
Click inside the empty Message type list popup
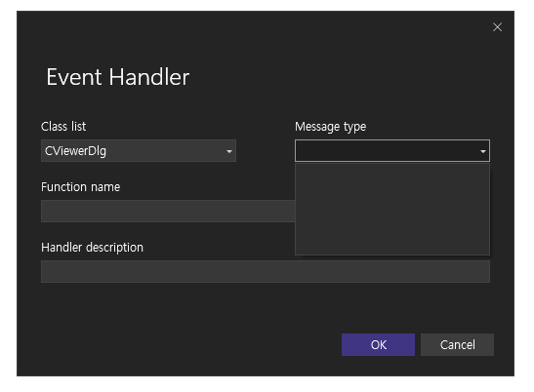392,209
